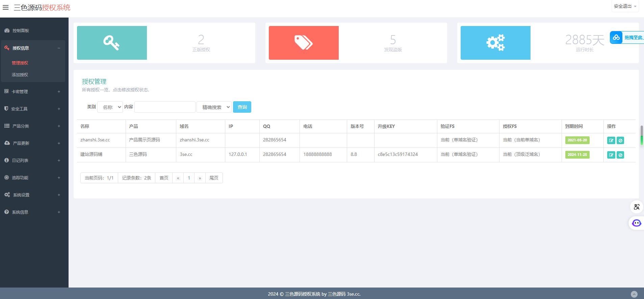Click the 2024-11-25 expiry badge
Viewport: 644px width, 299px height.
pos(577,155)
